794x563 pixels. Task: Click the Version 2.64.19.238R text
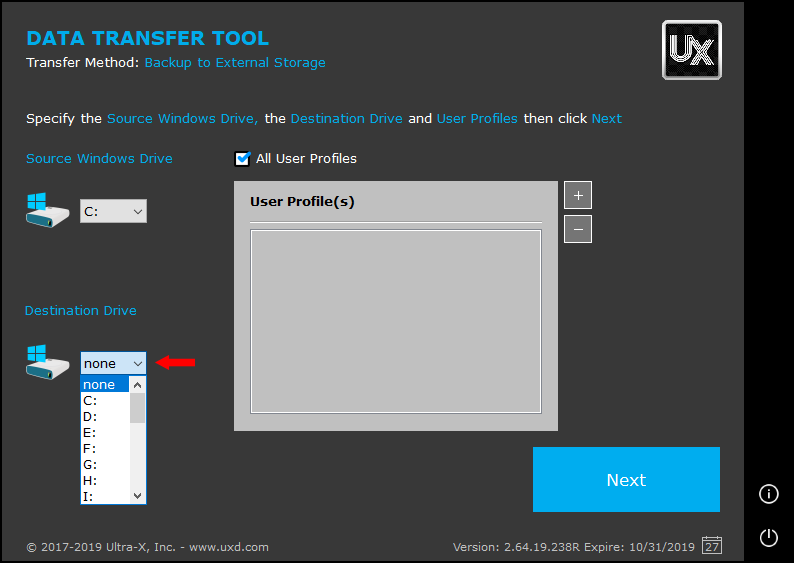pyautogui.click(x=516, y=547)
